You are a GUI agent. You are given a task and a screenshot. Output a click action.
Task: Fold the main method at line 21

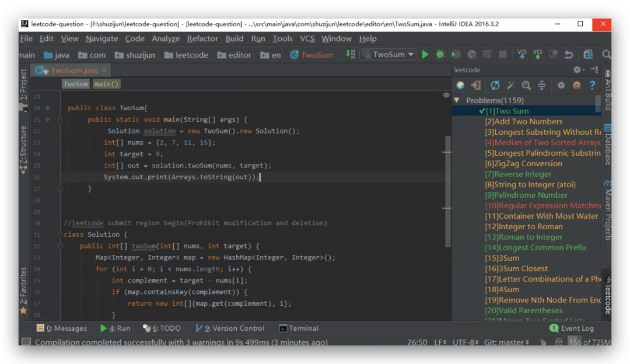pyautogui.click(x=60, y=120)
